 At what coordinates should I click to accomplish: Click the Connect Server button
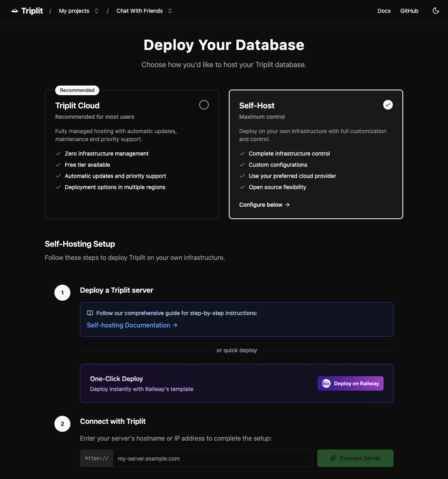point(355,458)
